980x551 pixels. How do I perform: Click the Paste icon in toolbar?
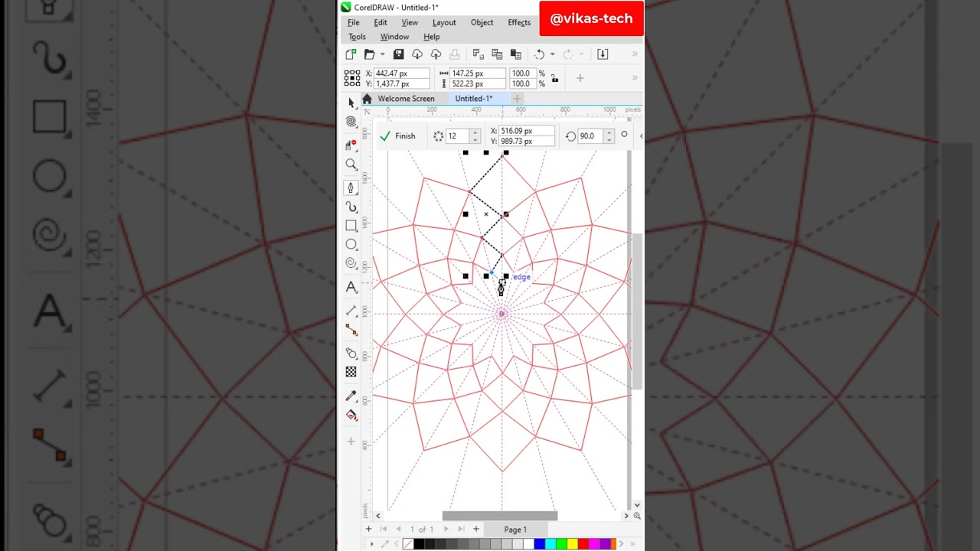pyautogui.click(x=515, y=54)
